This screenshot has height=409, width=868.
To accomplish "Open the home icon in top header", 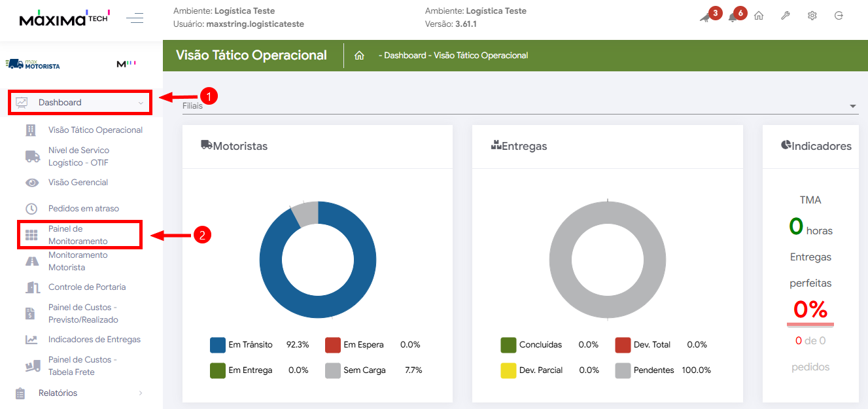I will pyautogui.click(x=759, y=16).
